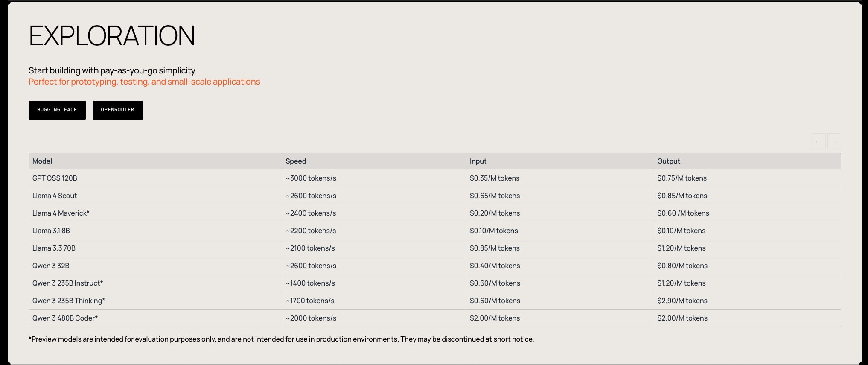The image size is (868, 365).
Task: Click the 'Start building with pay-as-you-go simplicity' text
Action: 113,71
